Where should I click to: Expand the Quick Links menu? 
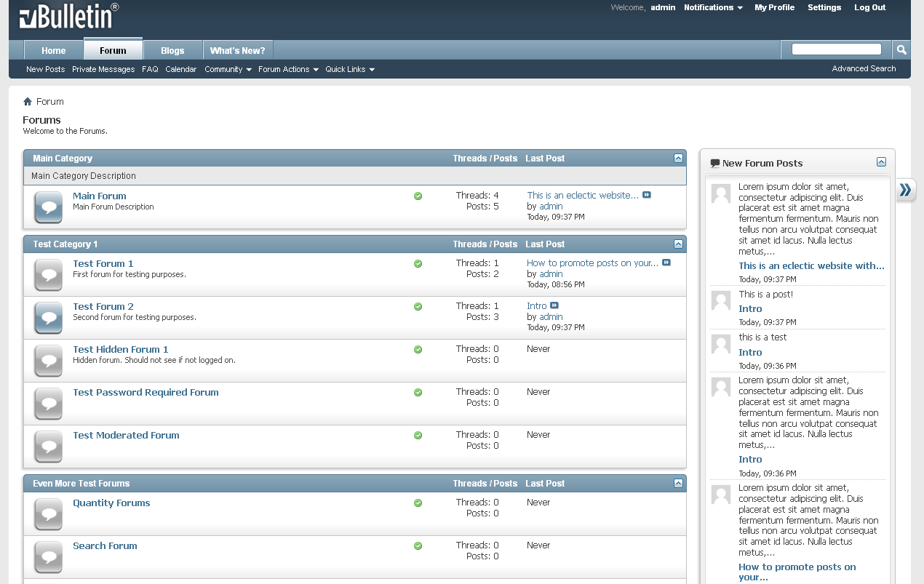(x=350, y=69)
